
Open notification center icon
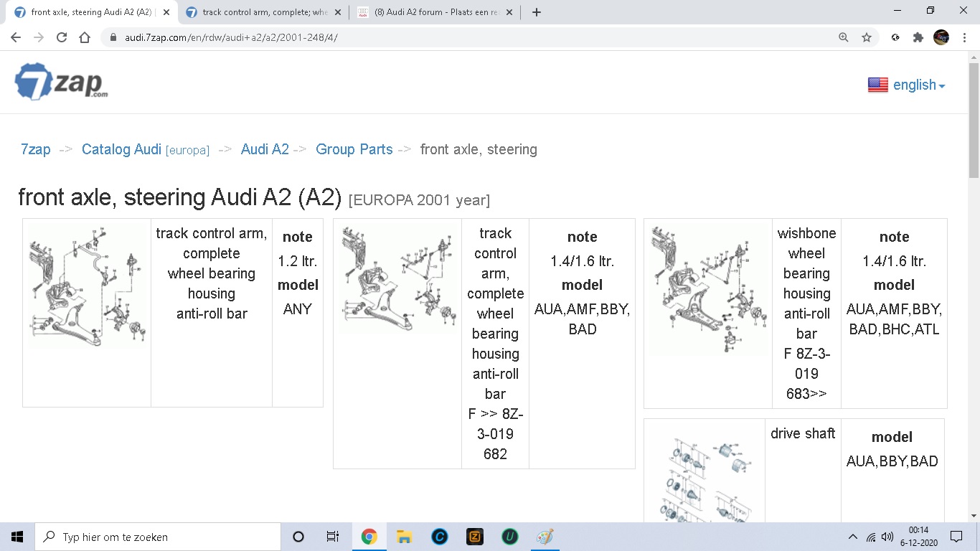tap(956, 537)
